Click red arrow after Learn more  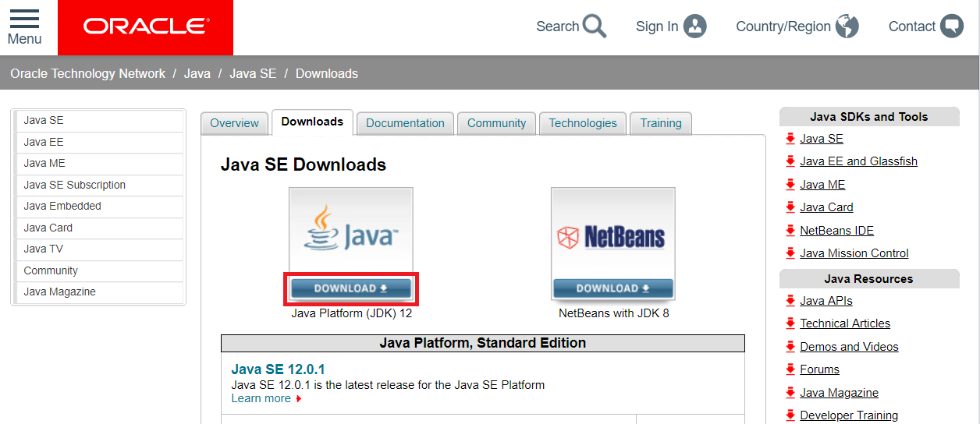pos(299,399)
